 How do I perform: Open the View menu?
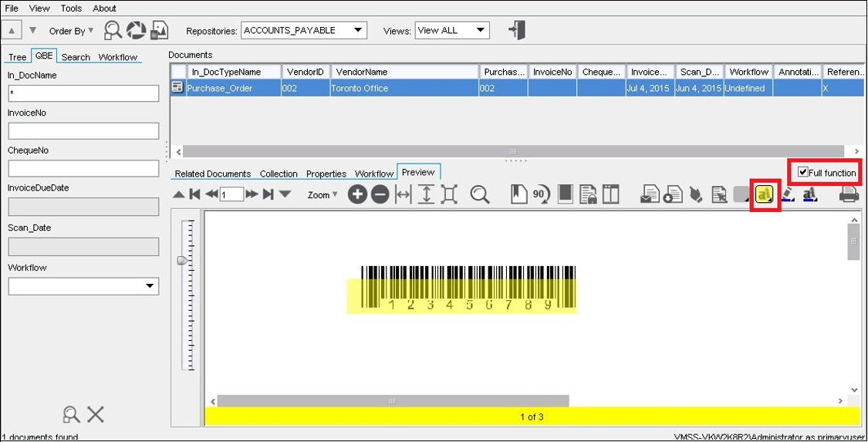click(x=39, y=8)
